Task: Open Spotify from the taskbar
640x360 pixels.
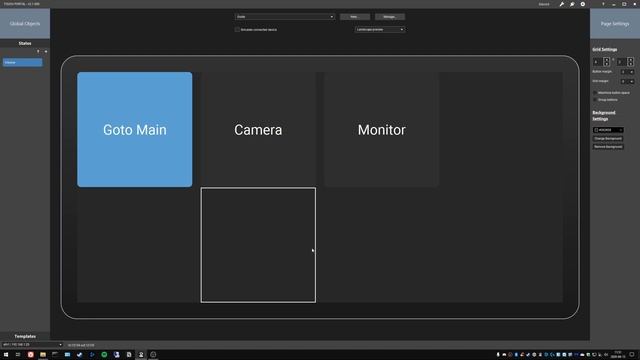Action: pyautogui.click(x=104, y=355)
